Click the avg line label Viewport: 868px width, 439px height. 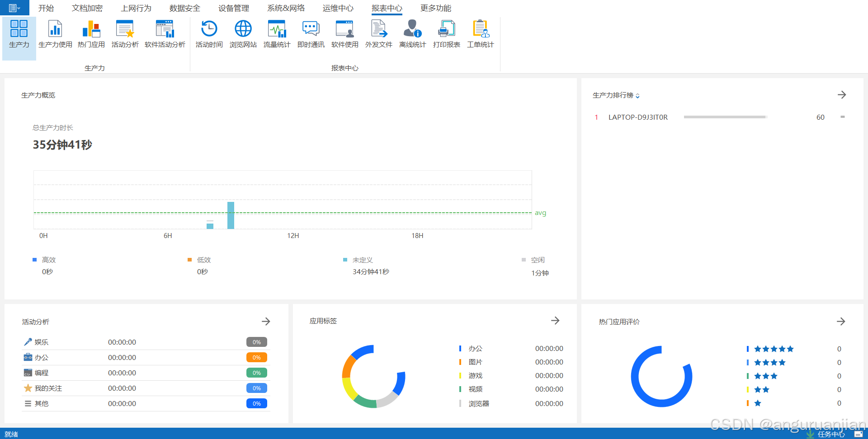pos(540,213)
